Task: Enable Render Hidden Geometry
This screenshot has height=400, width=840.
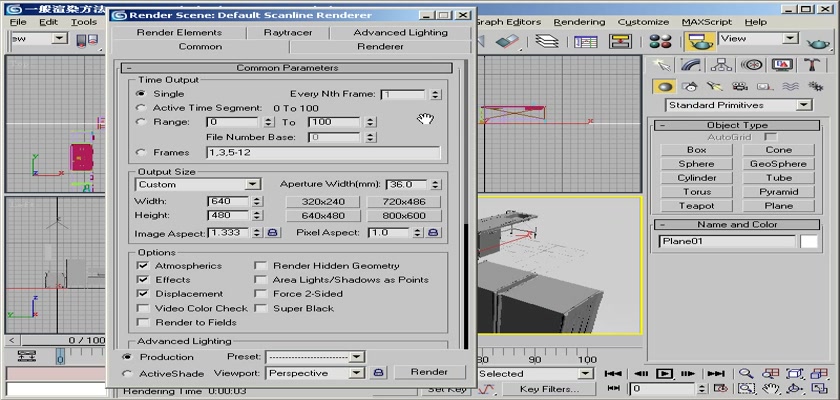Action: (x=260, y=266)
